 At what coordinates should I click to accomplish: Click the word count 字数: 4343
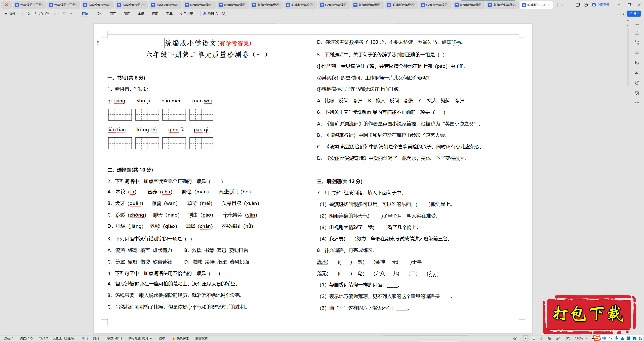pyautogui.click(x=115, y=338)
